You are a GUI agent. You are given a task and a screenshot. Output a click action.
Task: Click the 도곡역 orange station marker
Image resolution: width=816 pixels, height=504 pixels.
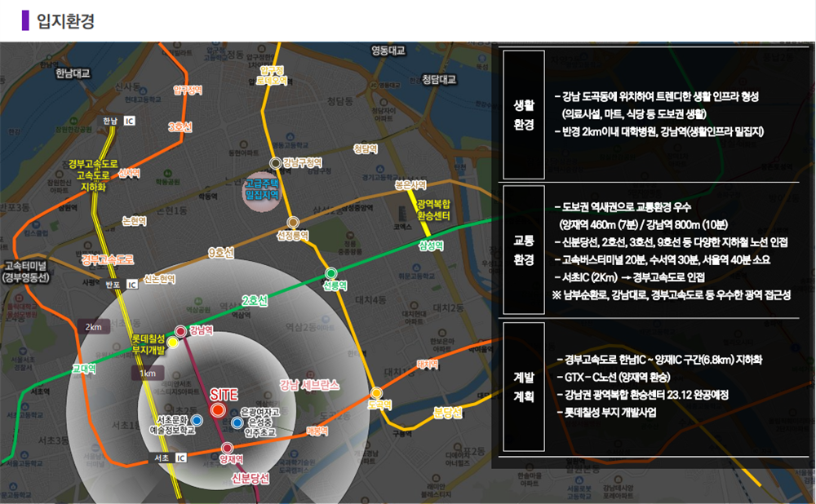click(376, 393)
